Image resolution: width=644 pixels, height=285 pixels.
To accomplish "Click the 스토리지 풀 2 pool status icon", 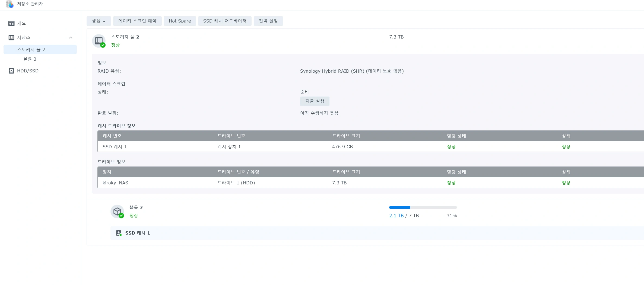I will [99, 41].
